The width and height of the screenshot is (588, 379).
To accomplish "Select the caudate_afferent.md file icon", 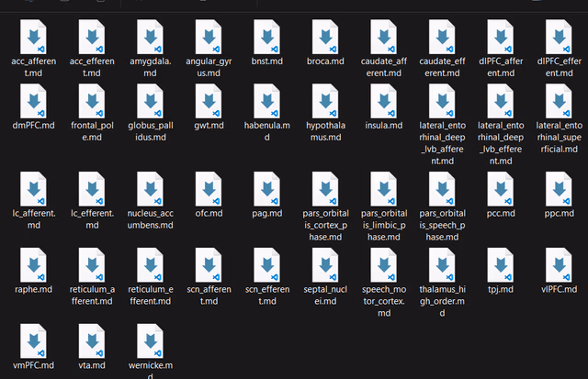I will point(384,37).
